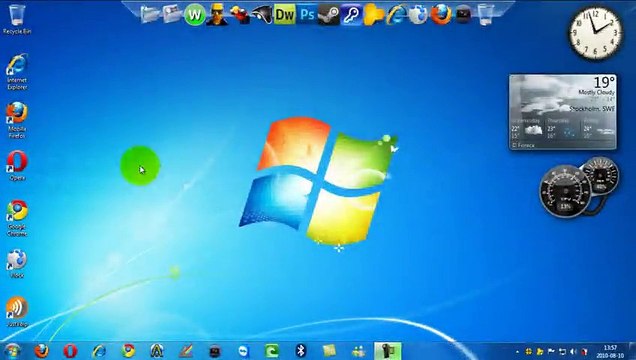The height and width of the screenshot is (360, 636).
Task: Open the rainbow pencil taskbar icon
Action: 186,351
